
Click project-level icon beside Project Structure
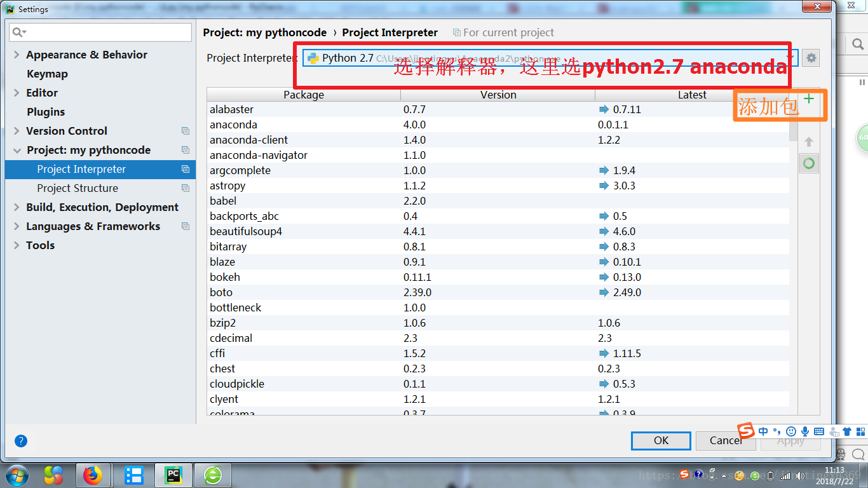pyautogui.click(x=186, y=188)
